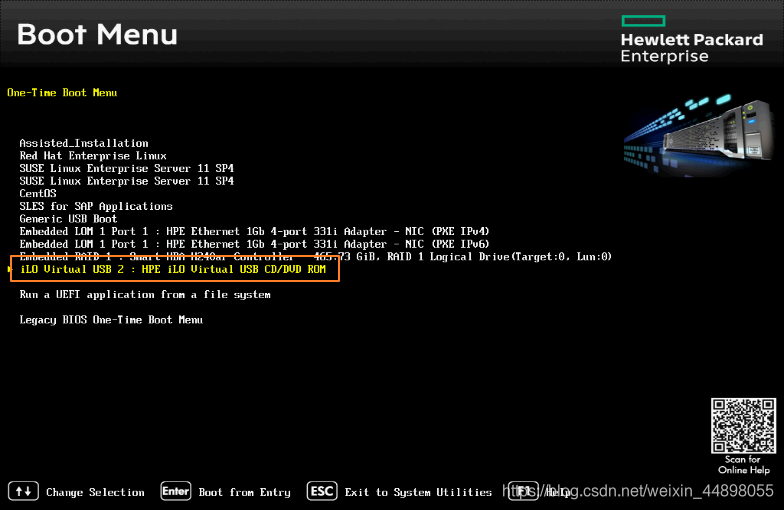Pick SLES for SAP Applications entry
The image size is (784, 510).
click(x=96, y=206)
